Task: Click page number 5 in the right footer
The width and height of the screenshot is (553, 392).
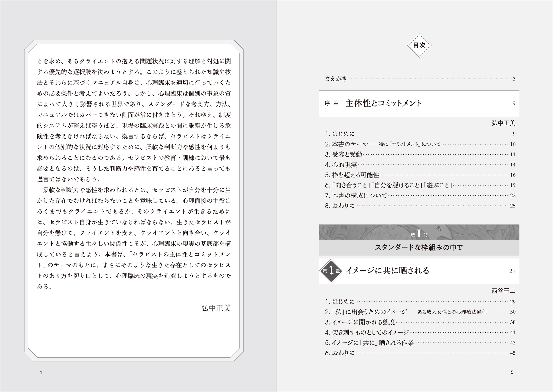Action: coord(512,372)
